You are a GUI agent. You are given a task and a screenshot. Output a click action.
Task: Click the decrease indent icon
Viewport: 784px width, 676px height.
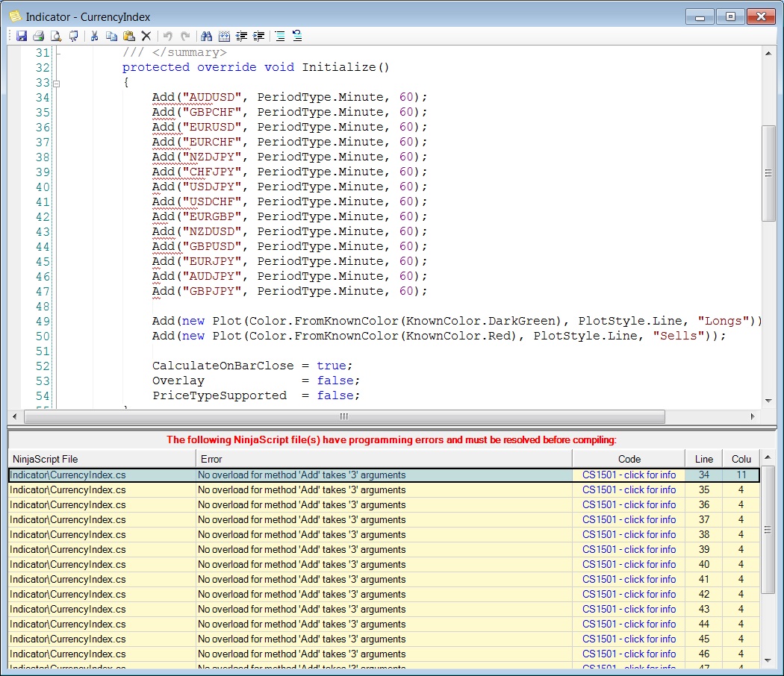[242, 36]
